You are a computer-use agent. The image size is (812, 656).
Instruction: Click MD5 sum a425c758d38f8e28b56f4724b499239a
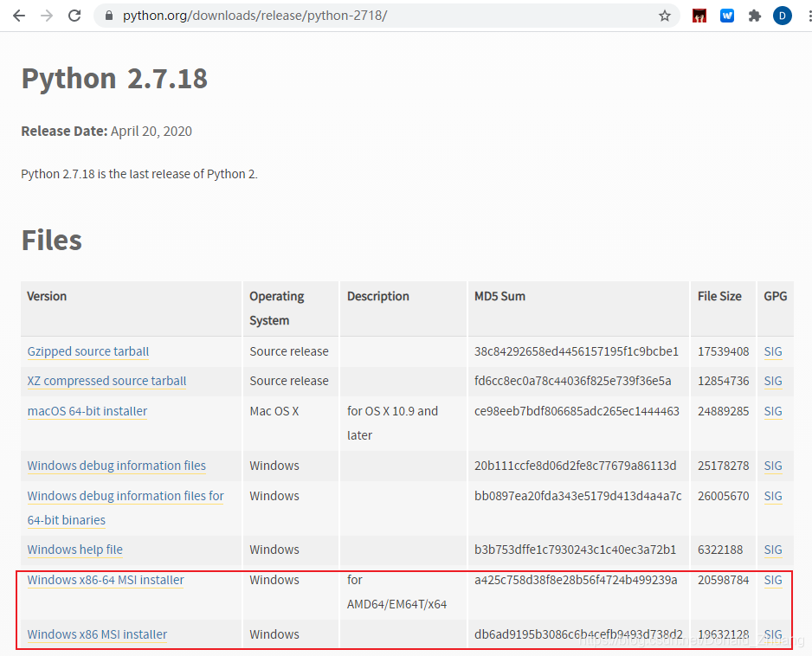pos(576,580)
